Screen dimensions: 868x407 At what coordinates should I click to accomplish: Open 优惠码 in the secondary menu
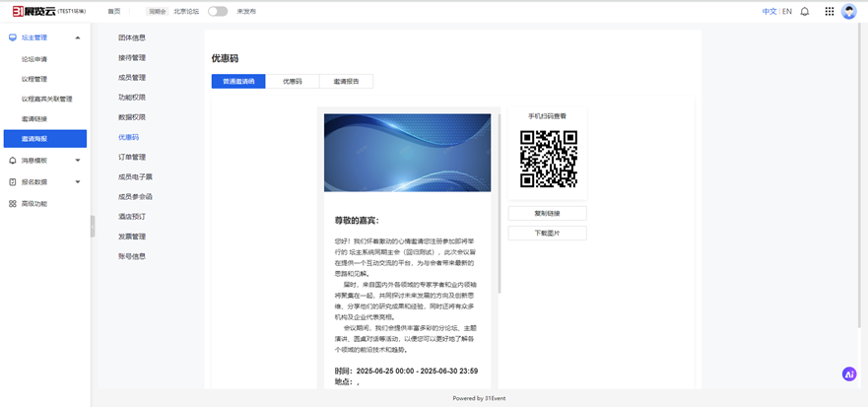coord(128,137)
